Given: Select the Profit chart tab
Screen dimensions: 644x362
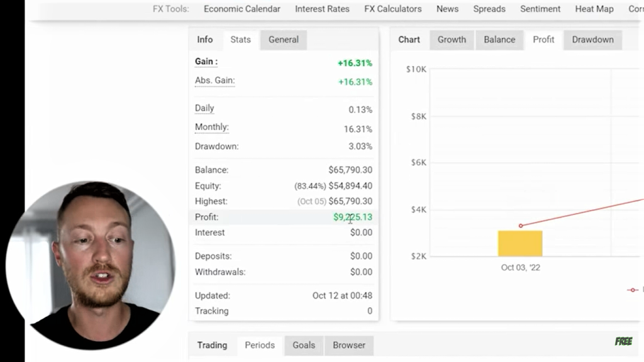Looking at the screenshot, I should pos(543,40).
